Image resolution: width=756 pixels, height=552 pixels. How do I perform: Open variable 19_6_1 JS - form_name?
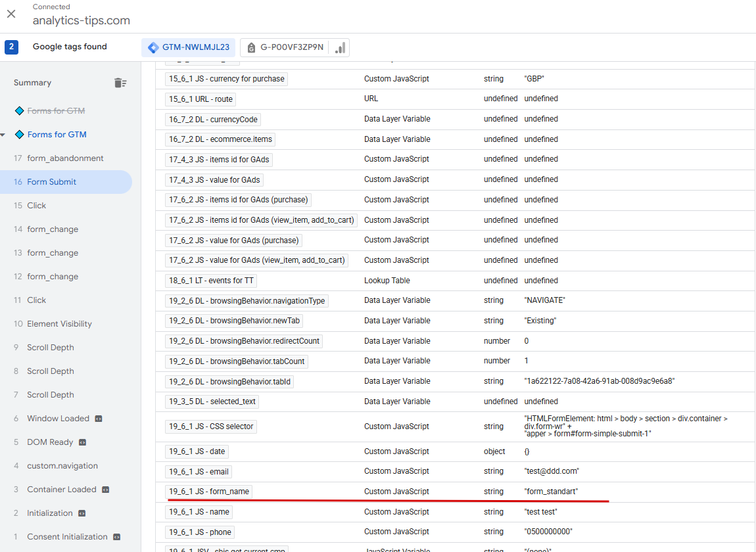209,492
